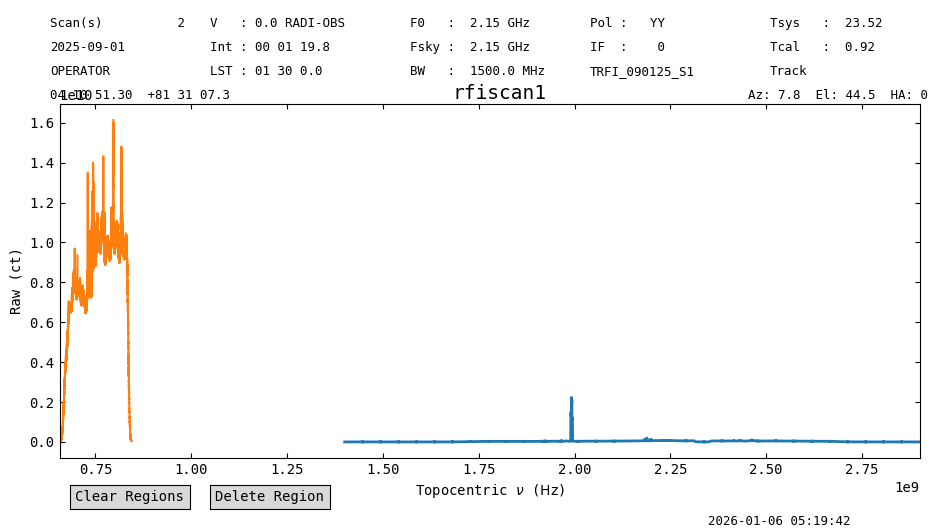Click the 1.0 tick label on y-axis
Image resolution: width=929 pixels, height=531 pixels.
(x=42, y=243)
